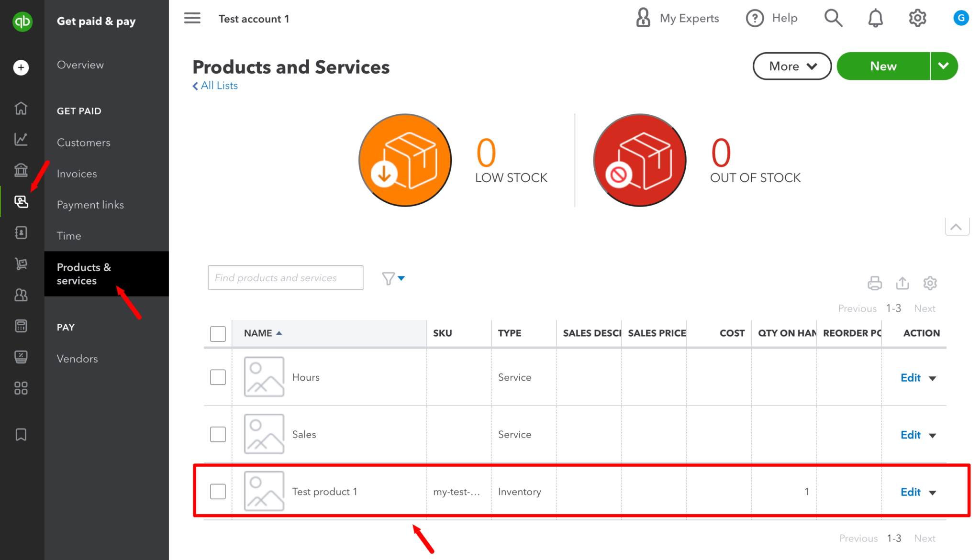
Task: Expand the More dropdown
Action: [792, 66]
